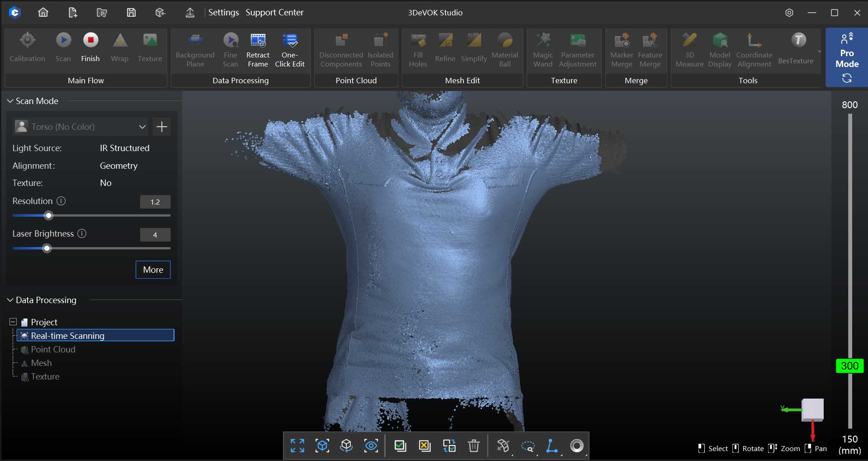This screenshot has width=868, height=461.
Task: Collapse the Project tree node
Action: (12, 322)
